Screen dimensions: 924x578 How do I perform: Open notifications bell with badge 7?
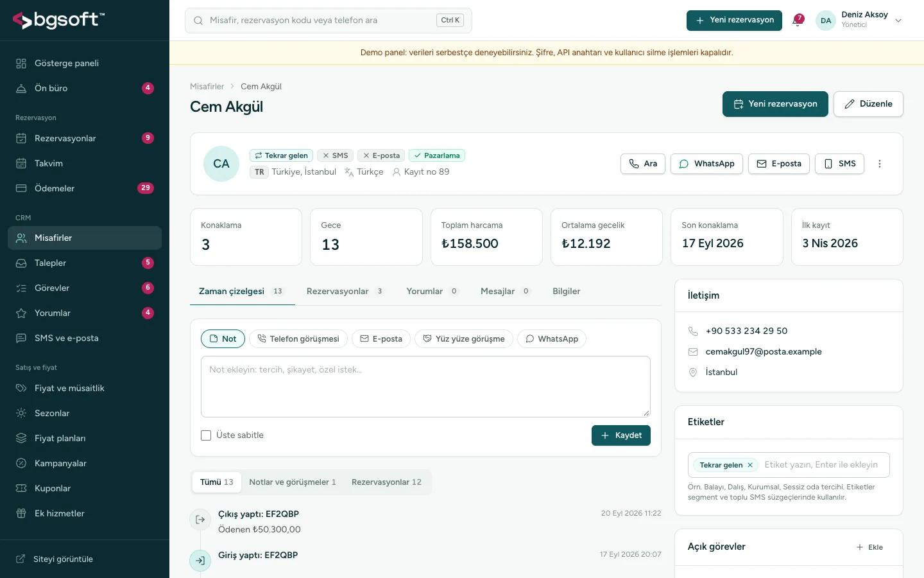pos(798,21)
